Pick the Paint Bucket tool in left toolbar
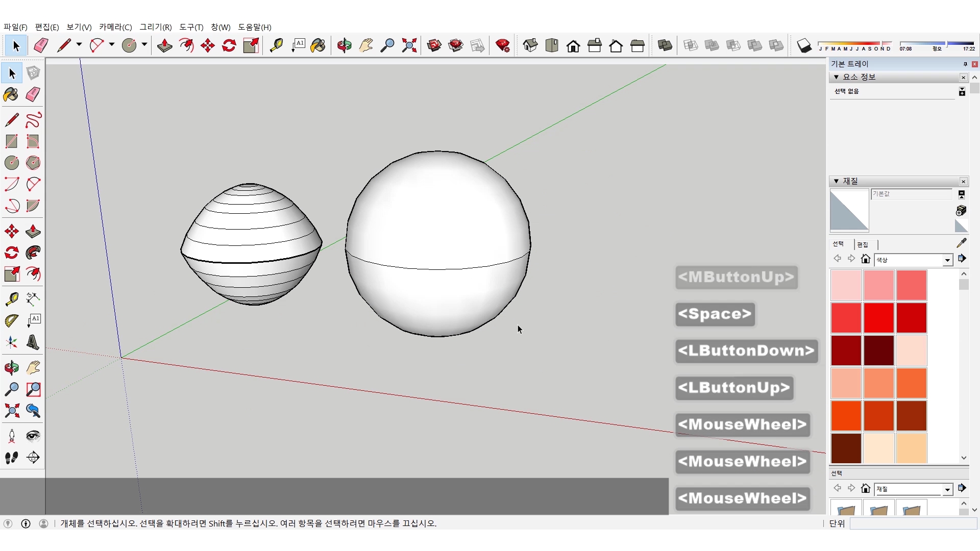This screenshot has width=980, height=551. 11,94
